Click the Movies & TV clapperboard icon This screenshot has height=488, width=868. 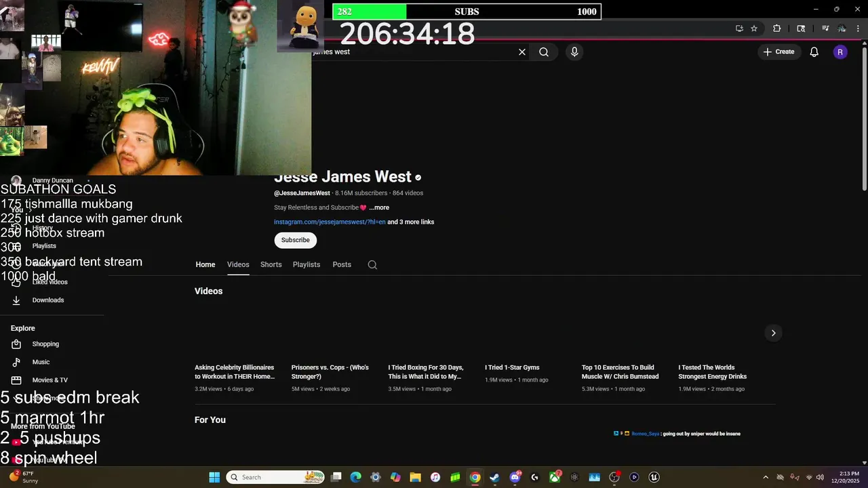tap(16, 380)
